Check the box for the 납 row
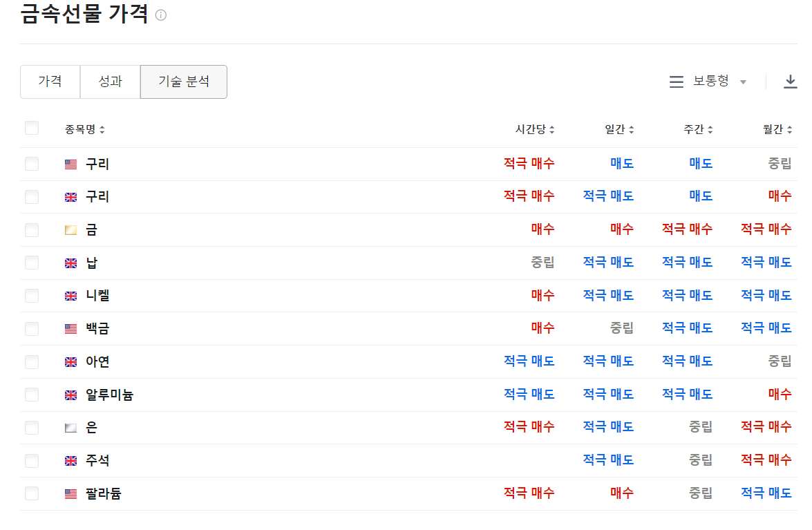 click(x=32, y=263)
